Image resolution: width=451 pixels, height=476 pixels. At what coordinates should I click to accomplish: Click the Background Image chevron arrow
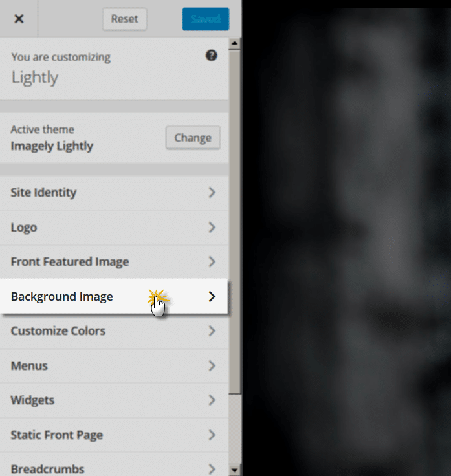(212, 297)
